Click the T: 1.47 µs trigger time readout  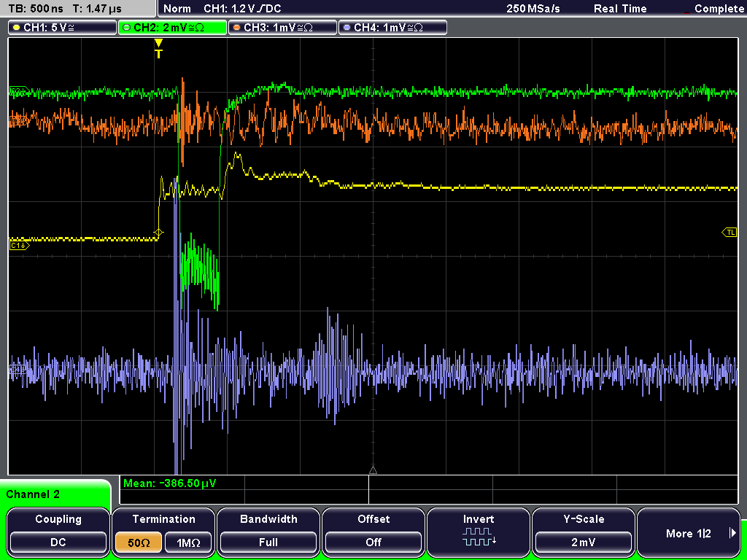click(x=97, y=9)
